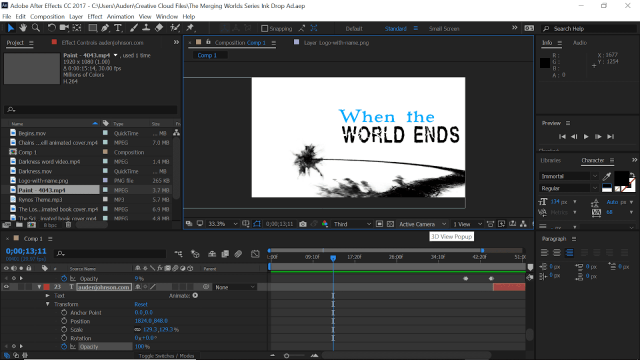Toggle the Scale constrain proportions link
640x360 pixels.
pos(138,329)
